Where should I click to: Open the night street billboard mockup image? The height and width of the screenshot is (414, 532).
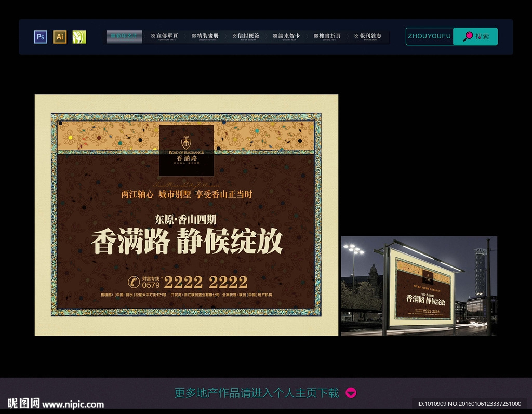pyautogui.click(x=419, y=286)
